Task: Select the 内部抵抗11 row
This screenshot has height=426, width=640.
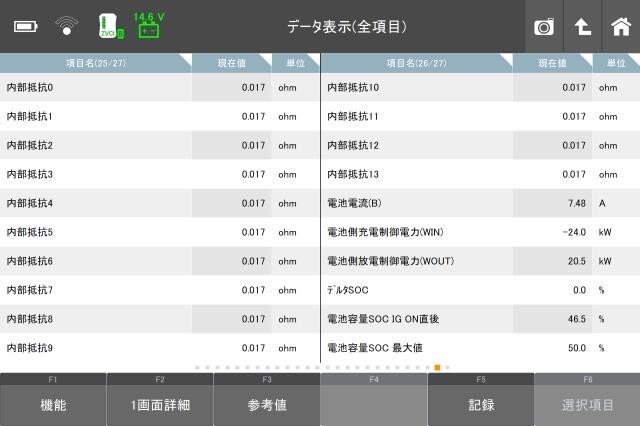Action: tap(480, 116)
